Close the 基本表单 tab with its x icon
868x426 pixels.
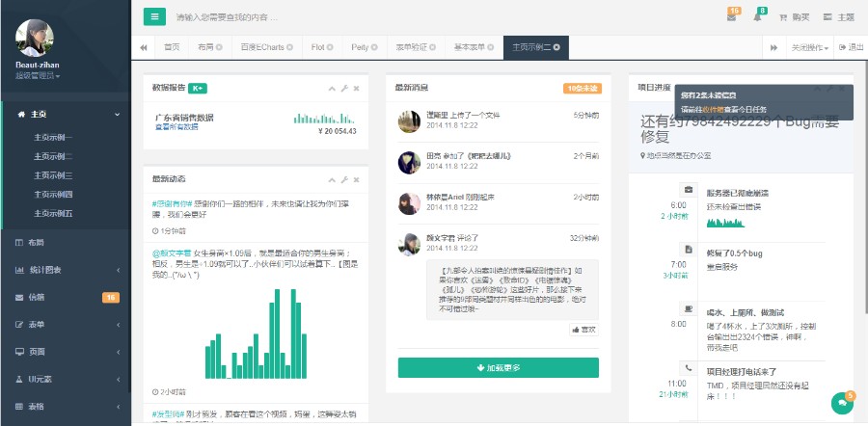pos(491,47)
